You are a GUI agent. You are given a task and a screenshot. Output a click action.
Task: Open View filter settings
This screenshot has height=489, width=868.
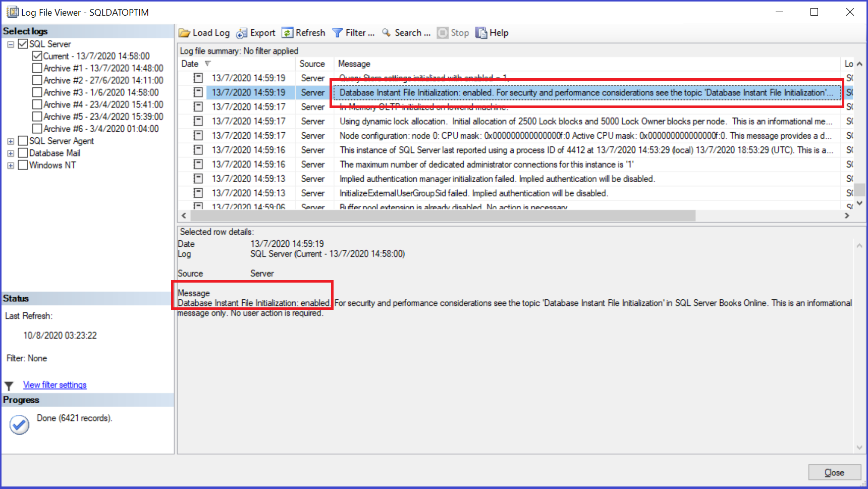click(55, 385)
